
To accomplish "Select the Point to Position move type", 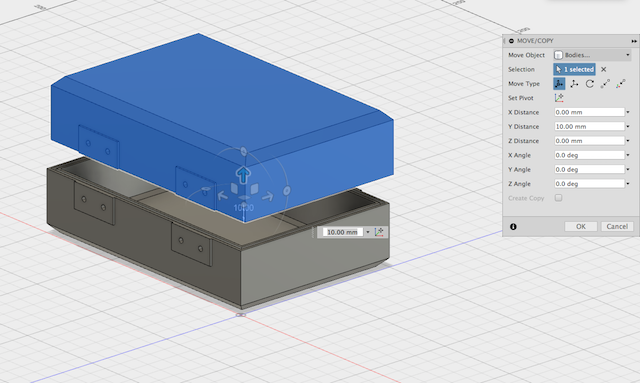I will [620, 84].
